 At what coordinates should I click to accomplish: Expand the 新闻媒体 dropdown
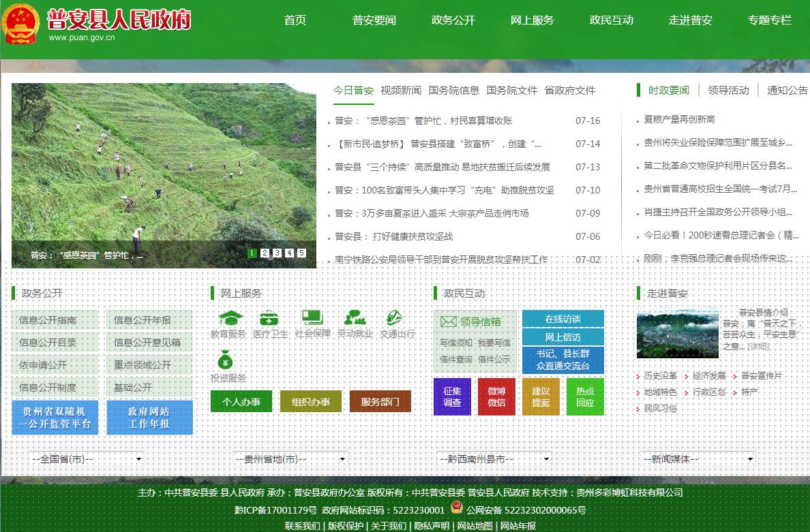[700, 459]
